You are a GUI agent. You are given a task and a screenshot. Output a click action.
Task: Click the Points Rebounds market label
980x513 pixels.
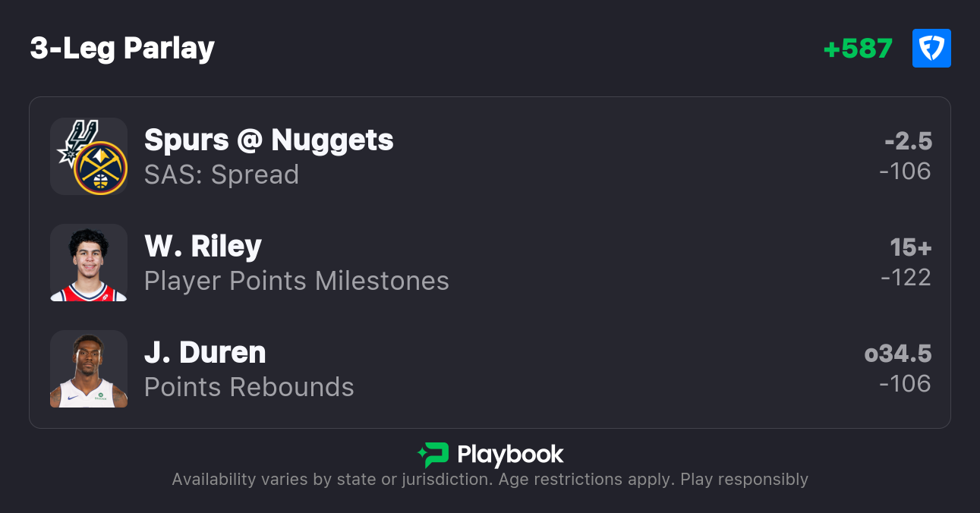(249, 387)
